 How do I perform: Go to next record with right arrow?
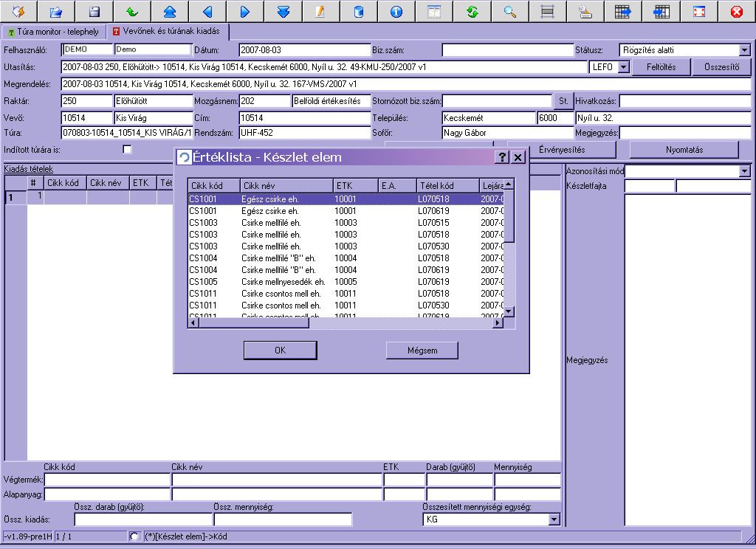(245, 12)
